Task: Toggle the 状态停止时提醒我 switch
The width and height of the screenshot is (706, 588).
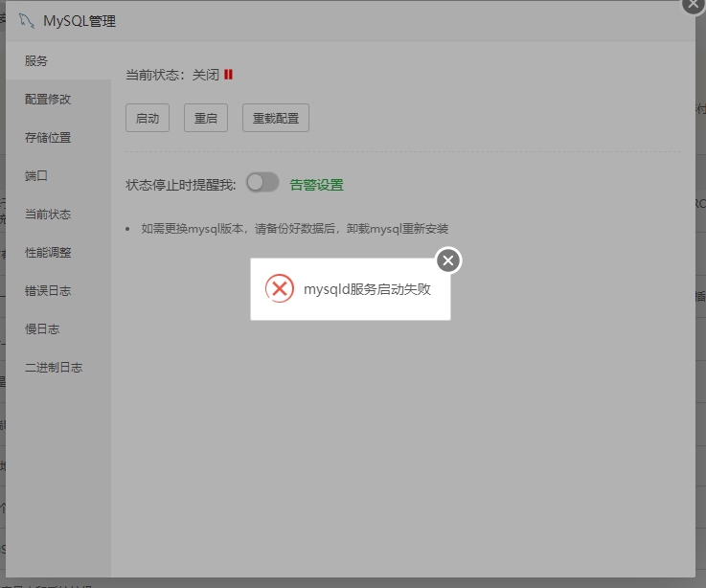Action: click(262, 183)
